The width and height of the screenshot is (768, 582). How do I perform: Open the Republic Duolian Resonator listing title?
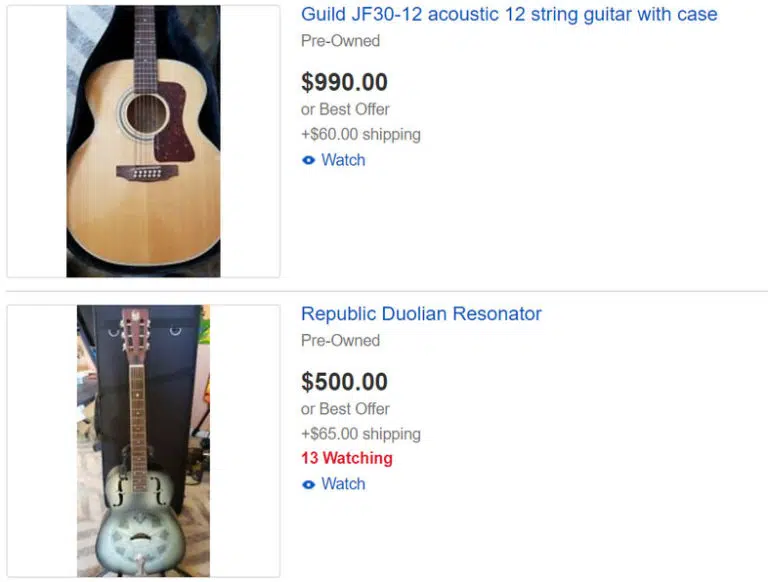421,314
